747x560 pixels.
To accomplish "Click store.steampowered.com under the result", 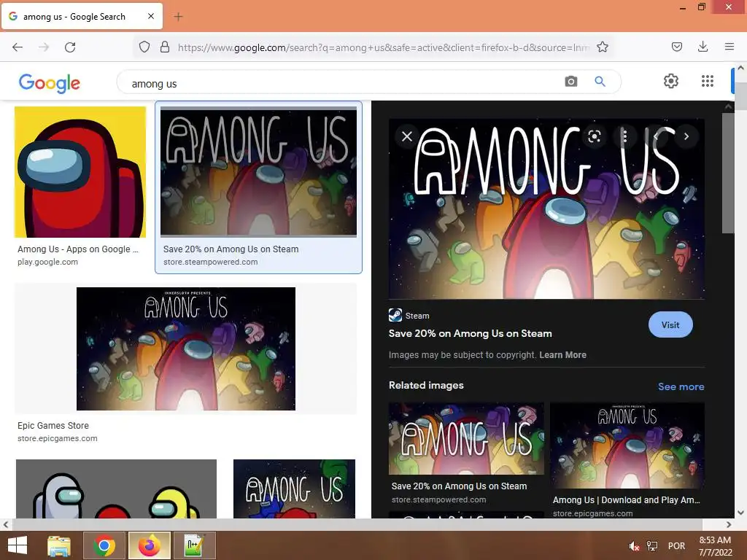I will [x=211, y=262].
